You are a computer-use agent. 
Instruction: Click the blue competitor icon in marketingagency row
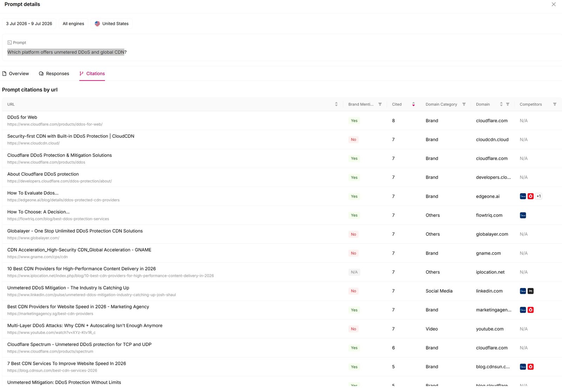(x=523, y=310)
